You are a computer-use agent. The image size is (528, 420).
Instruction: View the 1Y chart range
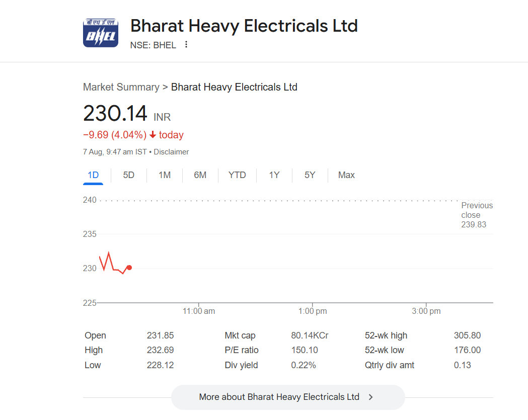pyautogui.click(x=274, y=175)
